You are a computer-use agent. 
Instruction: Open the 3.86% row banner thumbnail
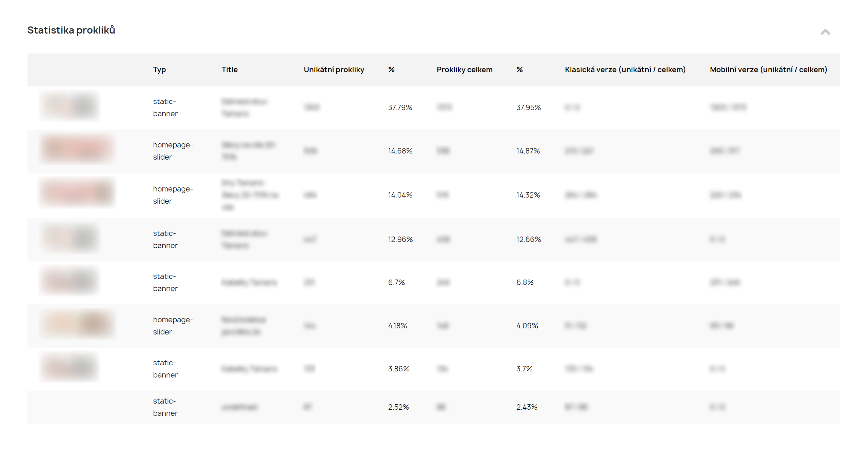click(70, 368)
